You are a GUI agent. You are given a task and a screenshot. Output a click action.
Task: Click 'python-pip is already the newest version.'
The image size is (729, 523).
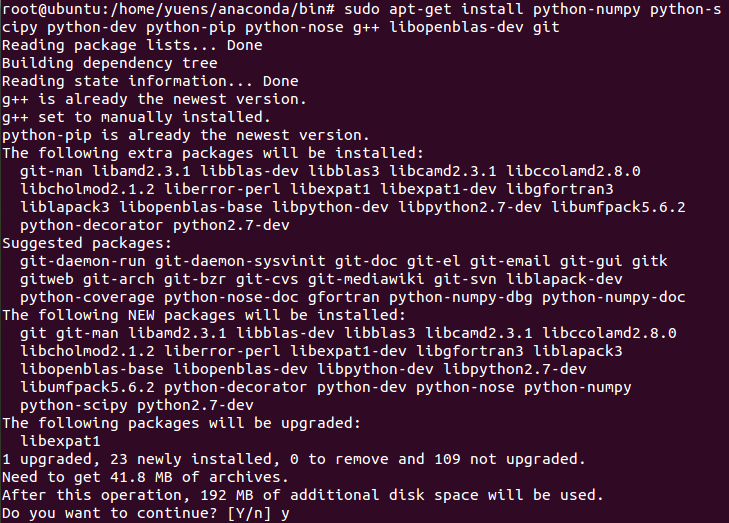click(x=186, y=135)
